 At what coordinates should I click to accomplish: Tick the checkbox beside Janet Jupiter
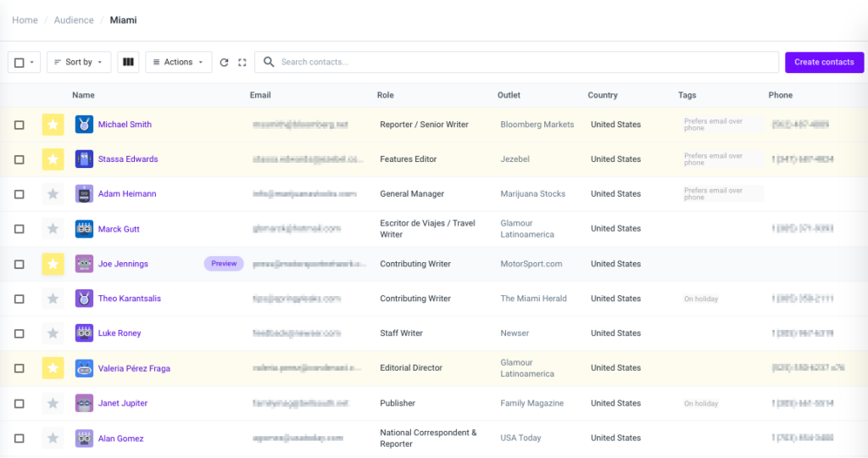coord(19,404)
